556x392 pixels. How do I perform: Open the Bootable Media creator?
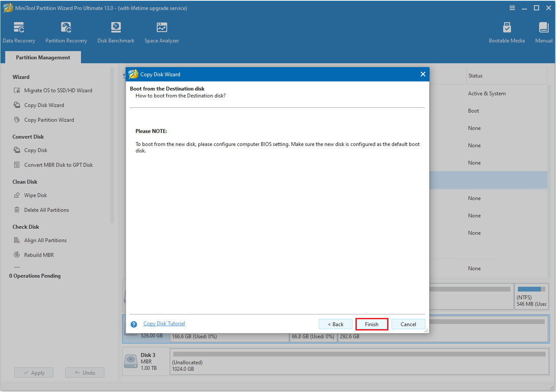[x=507, y=31]
